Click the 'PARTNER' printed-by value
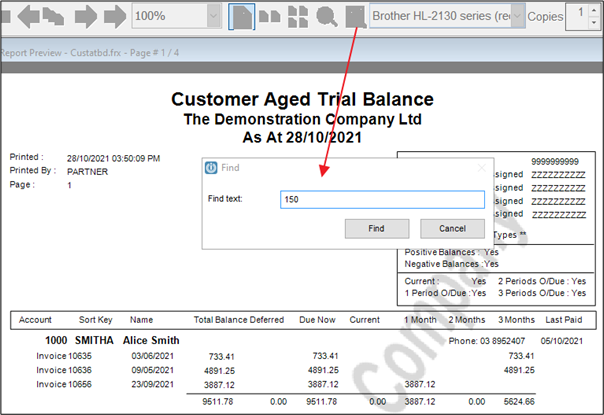Image resolution: width=604 pixels, height=415 pixels. (87, 172)
